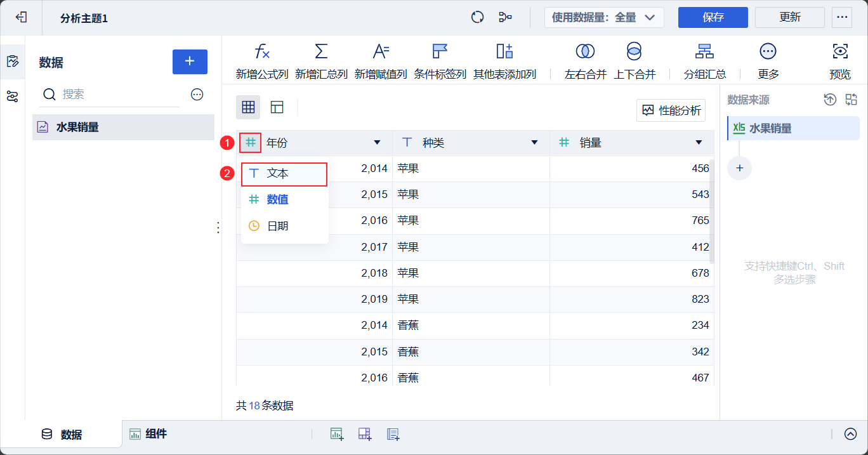Click the 新增汇总列 sigma icon

(x=321, y=52)
